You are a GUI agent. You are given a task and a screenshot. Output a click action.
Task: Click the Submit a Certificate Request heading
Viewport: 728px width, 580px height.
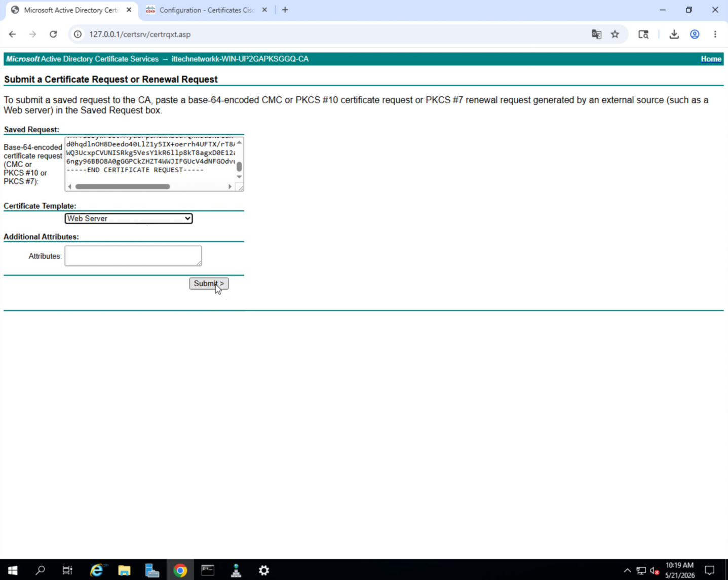(111, 80)
